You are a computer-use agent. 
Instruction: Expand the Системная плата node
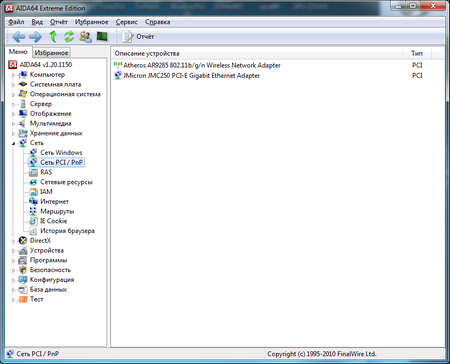13,85
